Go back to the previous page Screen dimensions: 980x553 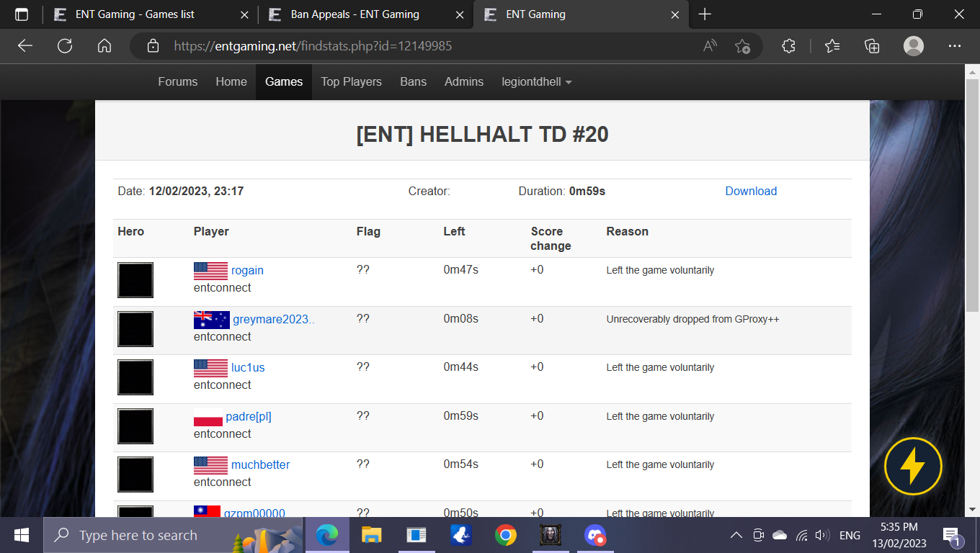25,46
